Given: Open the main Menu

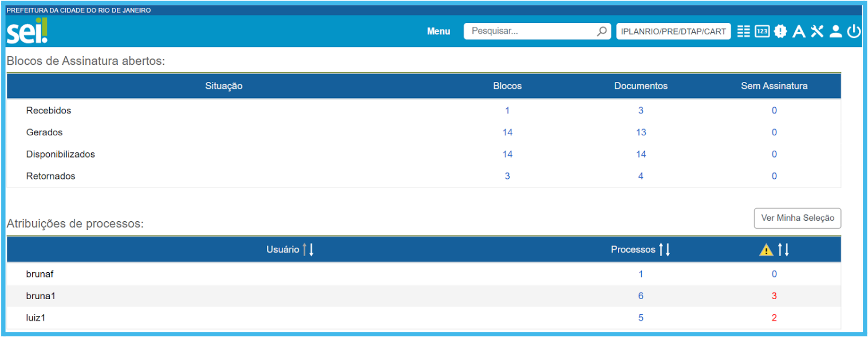Looking at the screenshot, I should (x=439, y=32).
